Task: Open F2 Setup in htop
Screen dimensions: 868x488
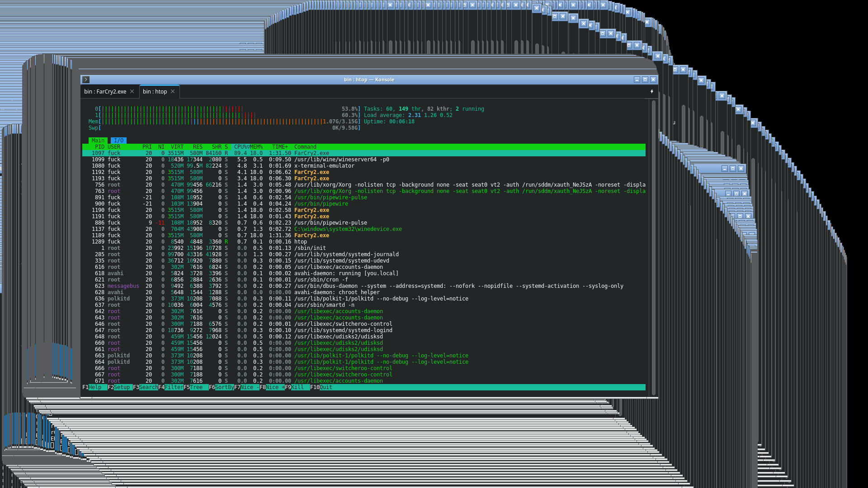Action: point(120,387)
